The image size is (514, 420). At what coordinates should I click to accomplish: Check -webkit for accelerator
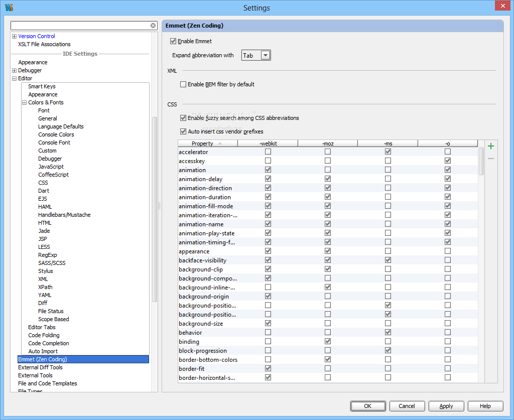point(268,152)
